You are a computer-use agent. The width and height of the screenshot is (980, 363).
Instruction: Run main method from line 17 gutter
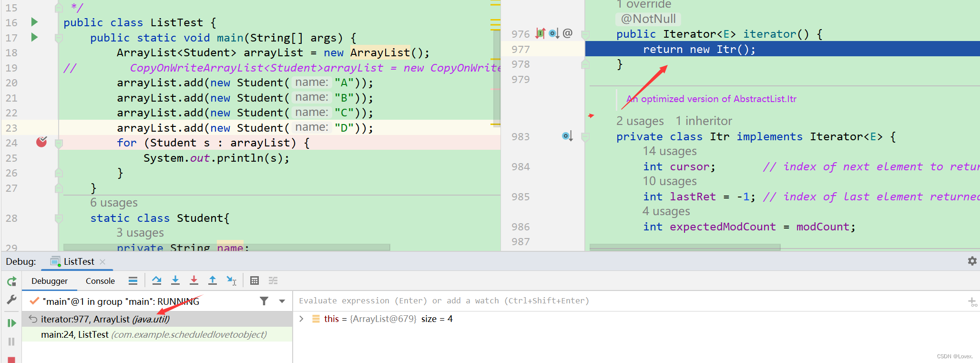[x=34, y=37]
